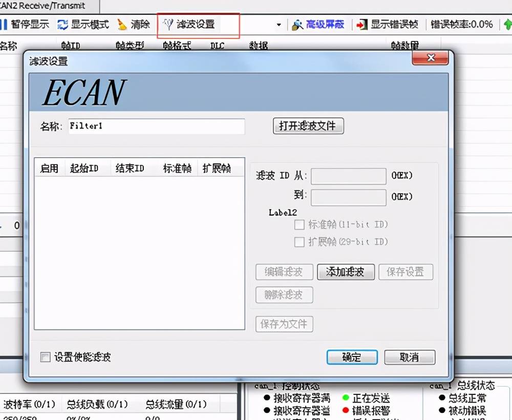Click the filter settings (滤波设置) funnel icon
The image size is (512, 420).
pos(168,24)
